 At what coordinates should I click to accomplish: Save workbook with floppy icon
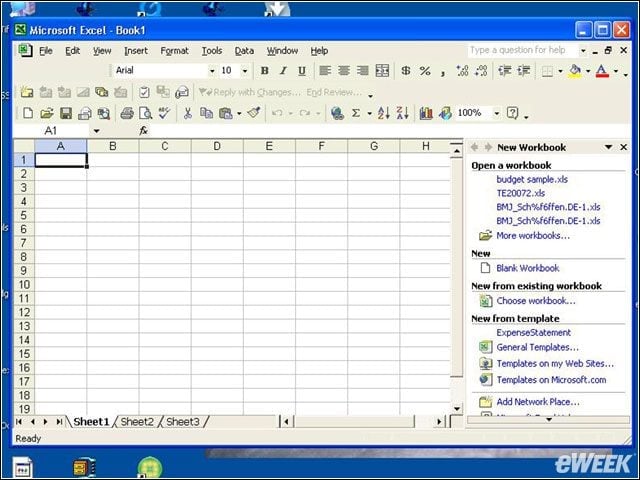(x=66, y=113)
